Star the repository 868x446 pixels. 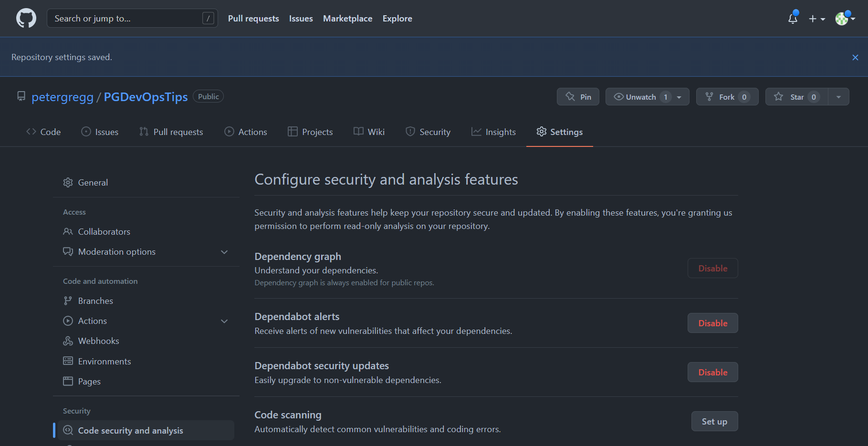pos(796,97)
